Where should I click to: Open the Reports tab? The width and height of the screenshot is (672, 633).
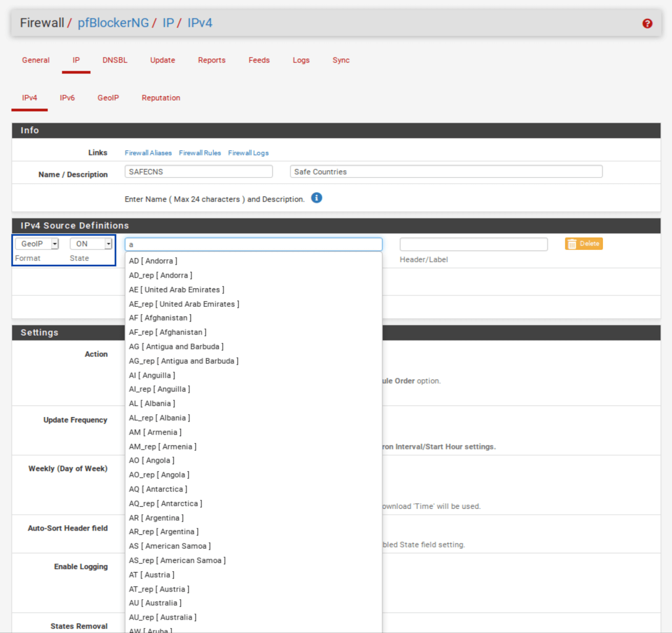click(212, 60)
